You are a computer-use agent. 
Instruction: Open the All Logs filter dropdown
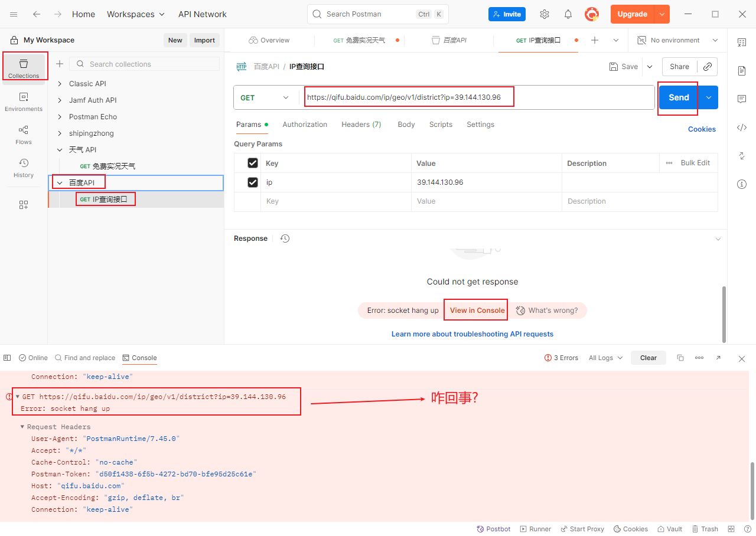(x=605, y=358)
